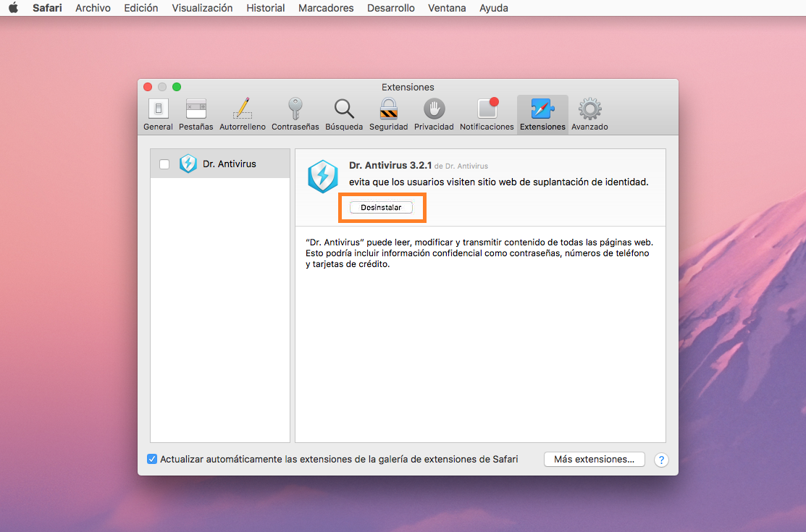
Task: Switch to the Autorrelleno pane
Action: pyautogui.click(x=243, y=114)
